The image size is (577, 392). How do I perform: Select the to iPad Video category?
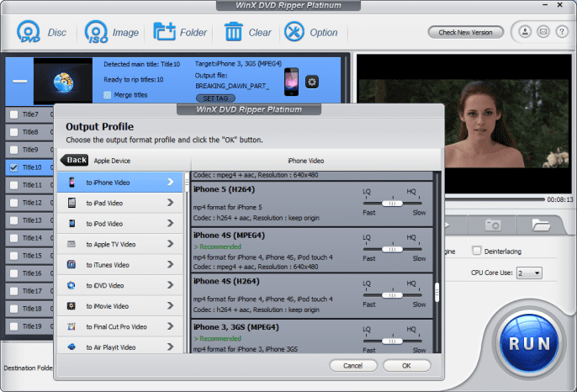(x=120, y=203)
